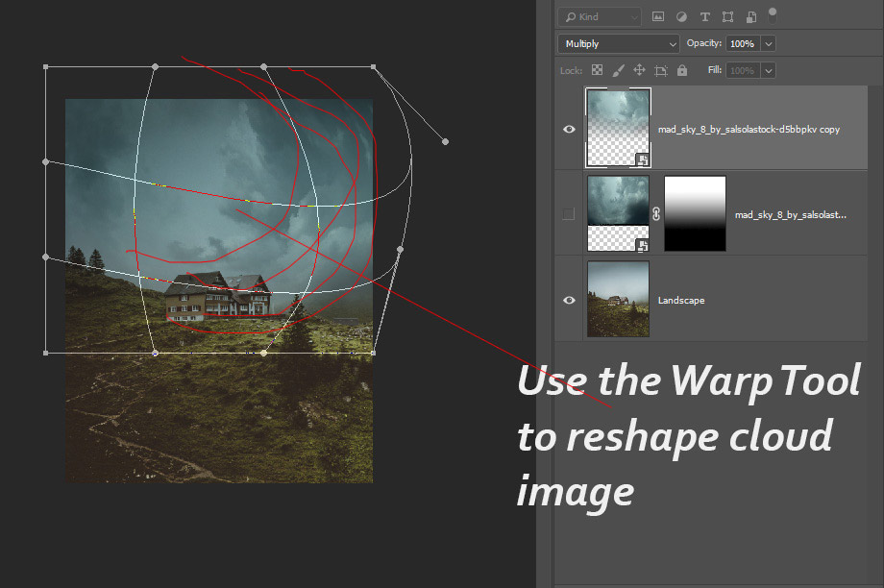Filter layers by shape layer icon
The image size is (884, 588).
[727, 17]
